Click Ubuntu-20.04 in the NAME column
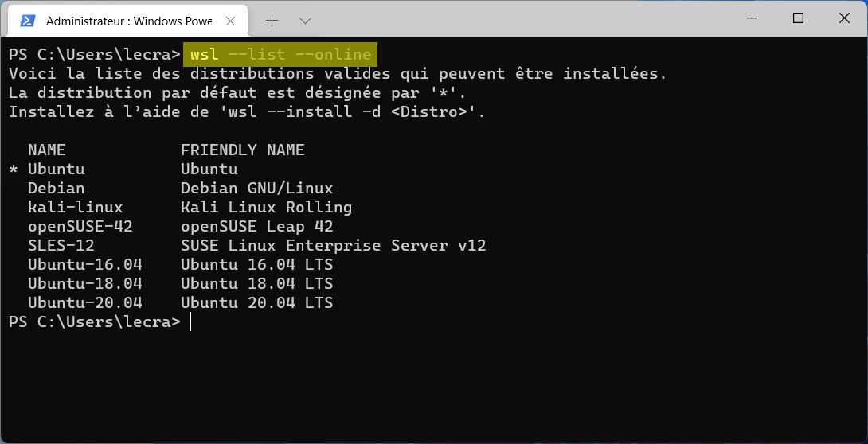The height and width of the screenshot is (444, 868). [x=84, y=302]
